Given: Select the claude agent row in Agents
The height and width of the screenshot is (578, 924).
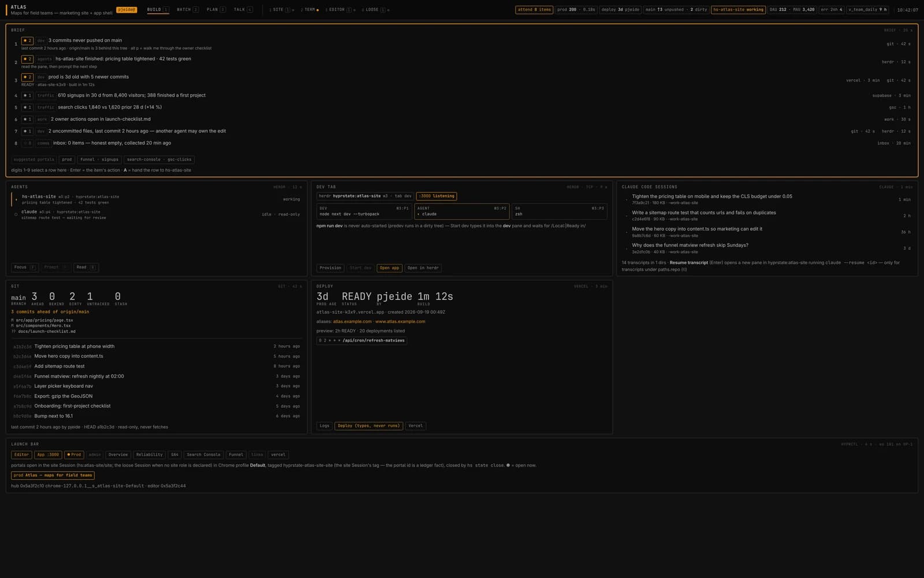Looking at the screenshot, I should [x=157, y=214].
